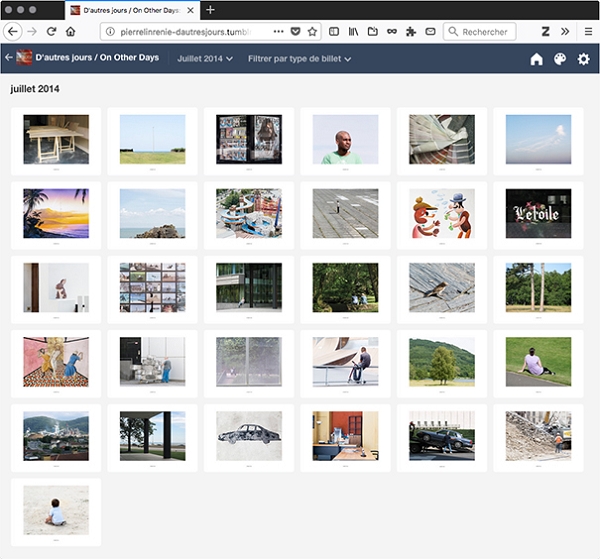The height and width of the screenshot is (559, 600).
Task: Click the browser reload button
Action: click(50, 32)
